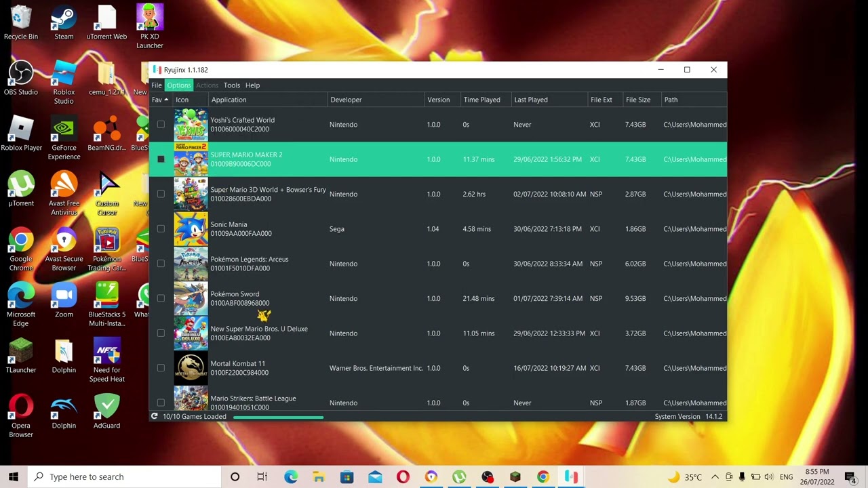This screenshot has height=488, width=868.
Task: Click the '10/10 Games Loaded' status text
Action: click(195, 417)
